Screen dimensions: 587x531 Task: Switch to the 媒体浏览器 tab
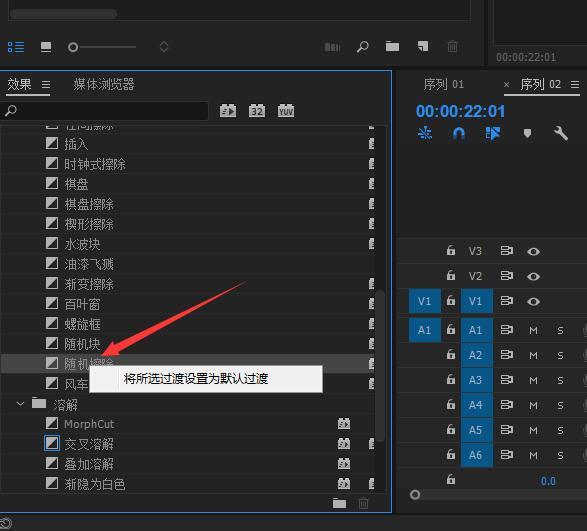(x=104, y=84)
